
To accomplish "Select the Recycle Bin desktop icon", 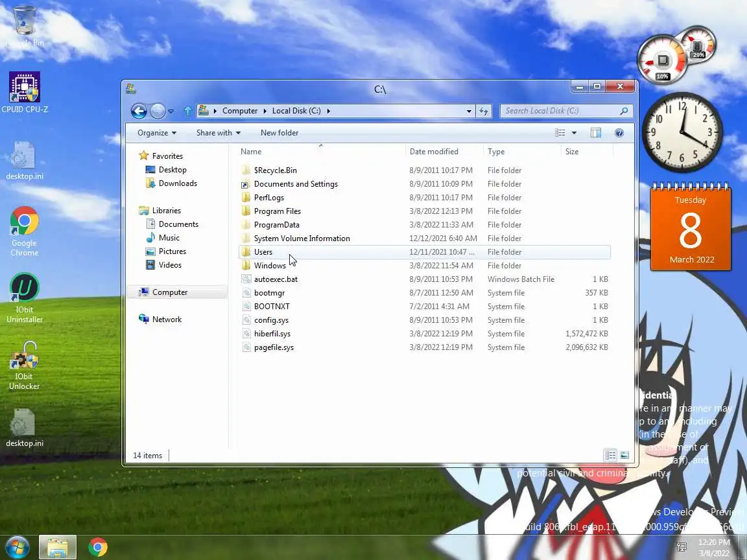I will tap(24, 26).
